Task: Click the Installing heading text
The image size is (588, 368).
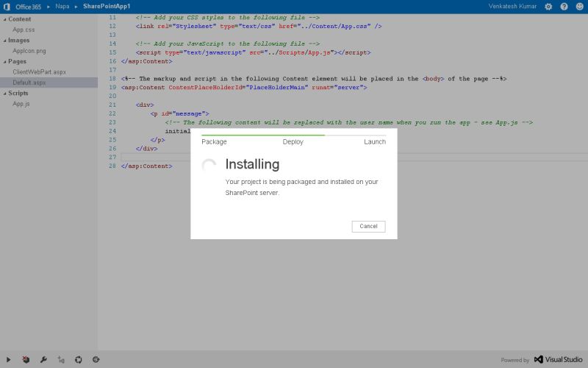Action: (x=252, y=164)
